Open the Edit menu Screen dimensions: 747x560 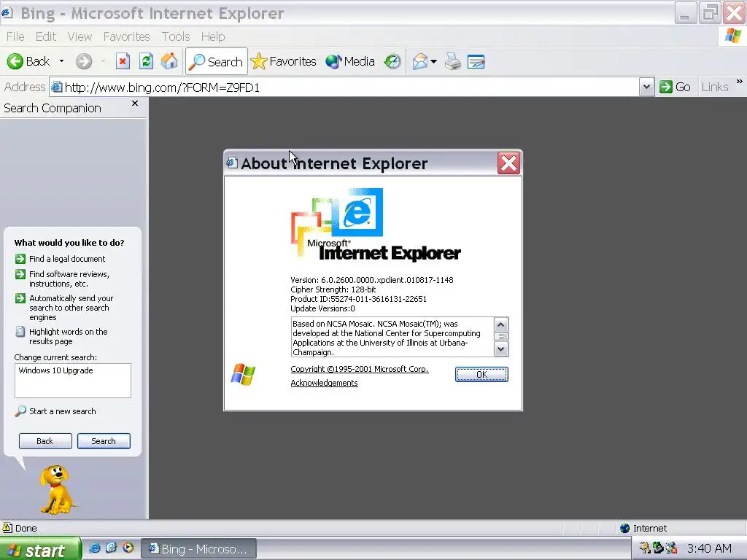pyautogui.click(x=46, y=36)
